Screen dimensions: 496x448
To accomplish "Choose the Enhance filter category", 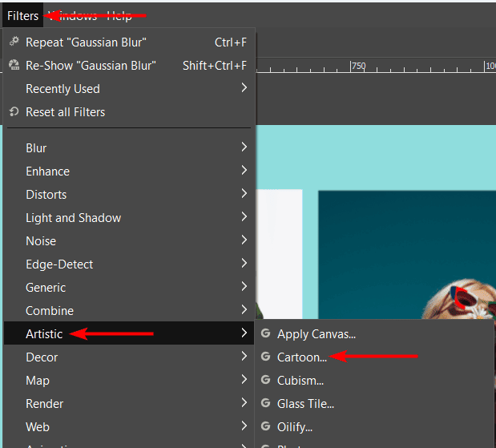I will click(x=47, y=171).
